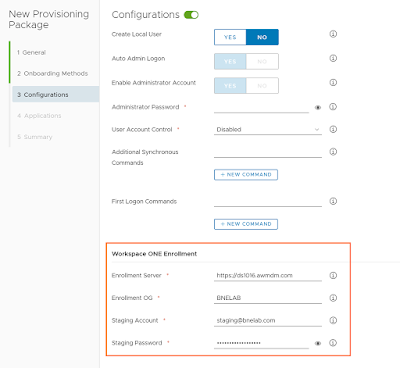
Task: Reveal Administrator Password with eye icon
Action: tap(318, 107)
